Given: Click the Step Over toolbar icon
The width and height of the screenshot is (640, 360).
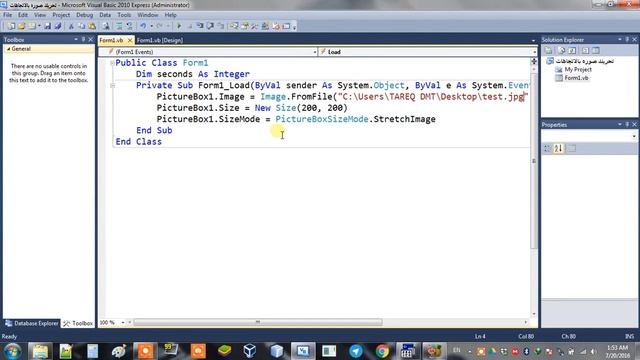Looking at the screenshot, I should (210, 26).
